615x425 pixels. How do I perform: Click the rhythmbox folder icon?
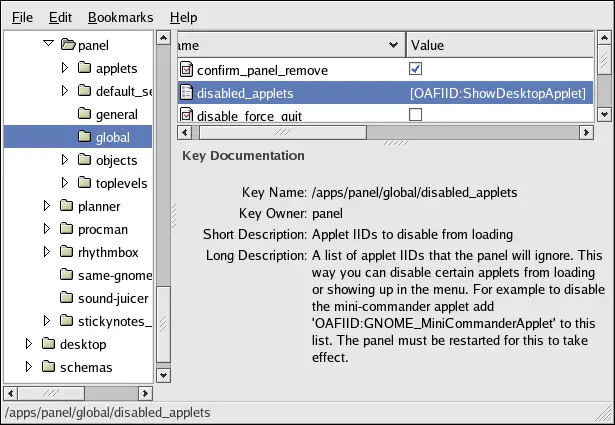click(x=66, y=252)
